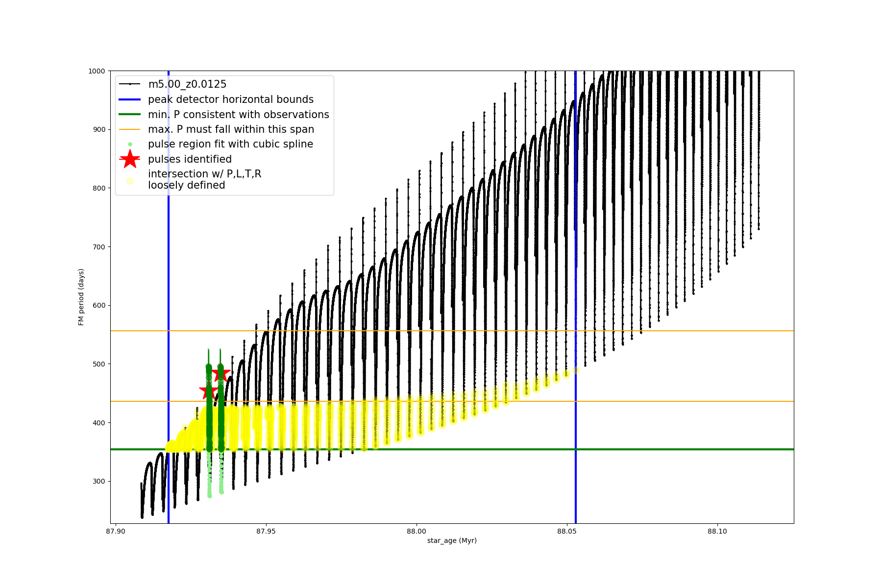Select 'min. P consistent with observations' label
This screenshot has height=588, width=882.
[239, 114]
